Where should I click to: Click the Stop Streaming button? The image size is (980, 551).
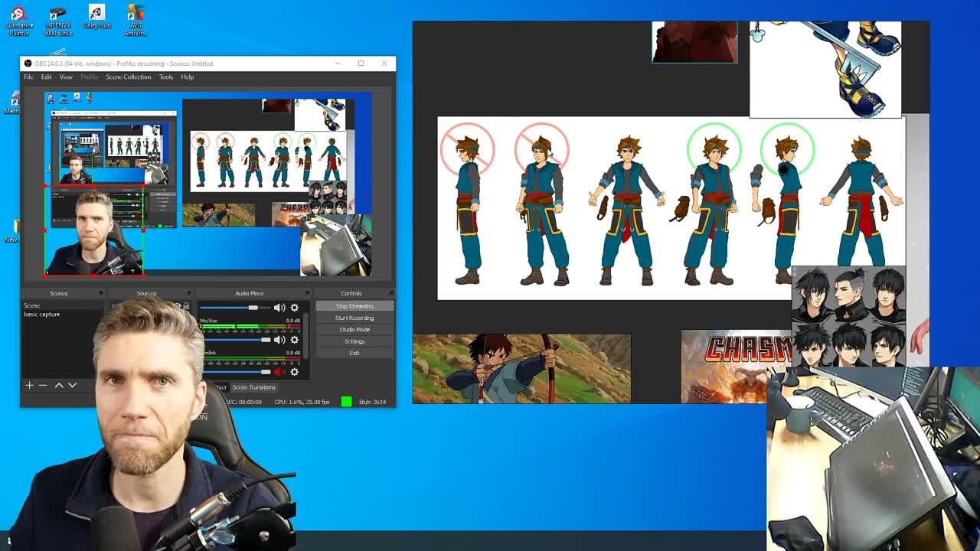(x=353, y=305)
